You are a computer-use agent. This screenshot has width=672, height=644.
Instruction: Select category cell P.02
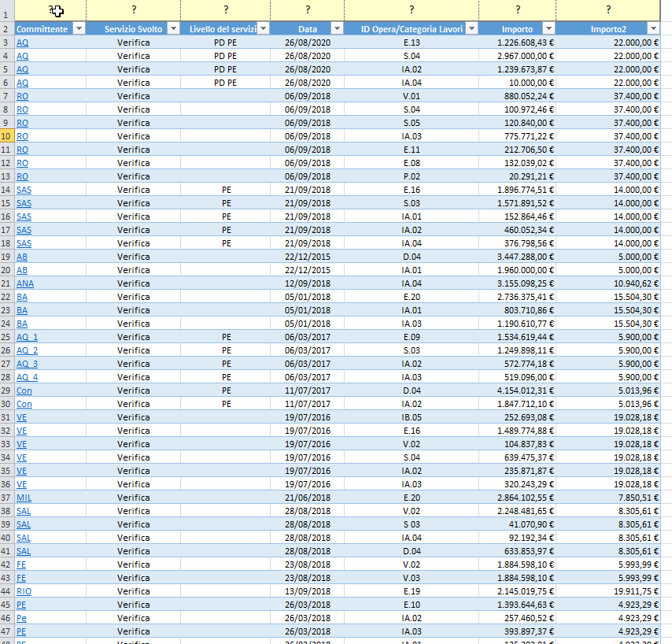412,176
